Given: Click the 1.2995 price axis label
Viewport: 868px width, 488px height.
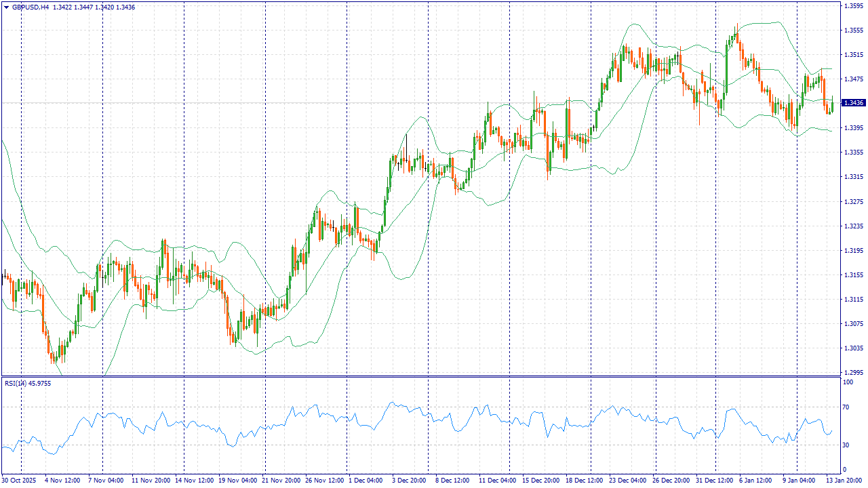Looking at the screenshot, I should [852, 373].
